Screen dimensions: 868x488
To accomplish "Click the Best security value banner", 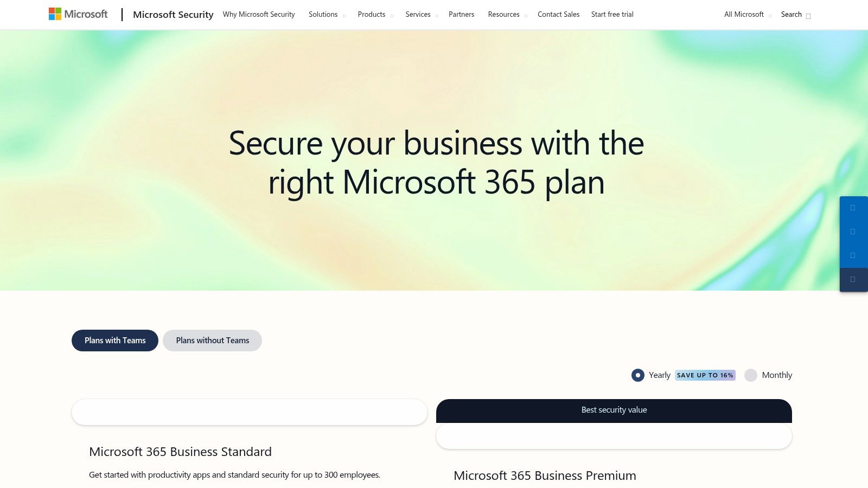I will coord(614,410).
